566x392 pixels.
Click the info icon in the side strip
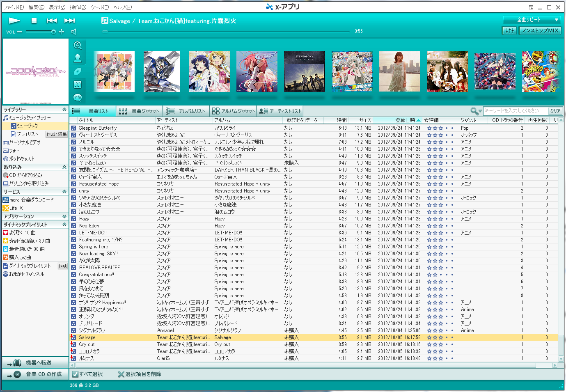(78, 97)
